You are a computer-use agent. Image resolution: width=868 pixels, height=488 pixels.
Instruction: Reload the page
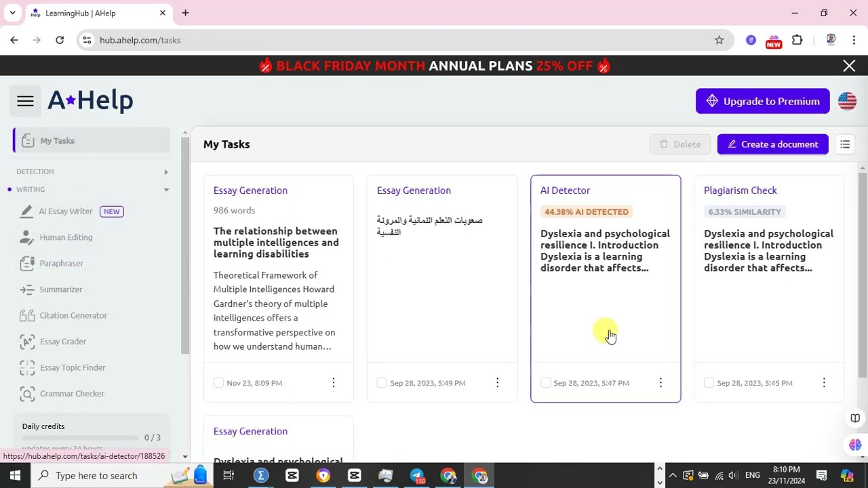[x=60, y=40]
